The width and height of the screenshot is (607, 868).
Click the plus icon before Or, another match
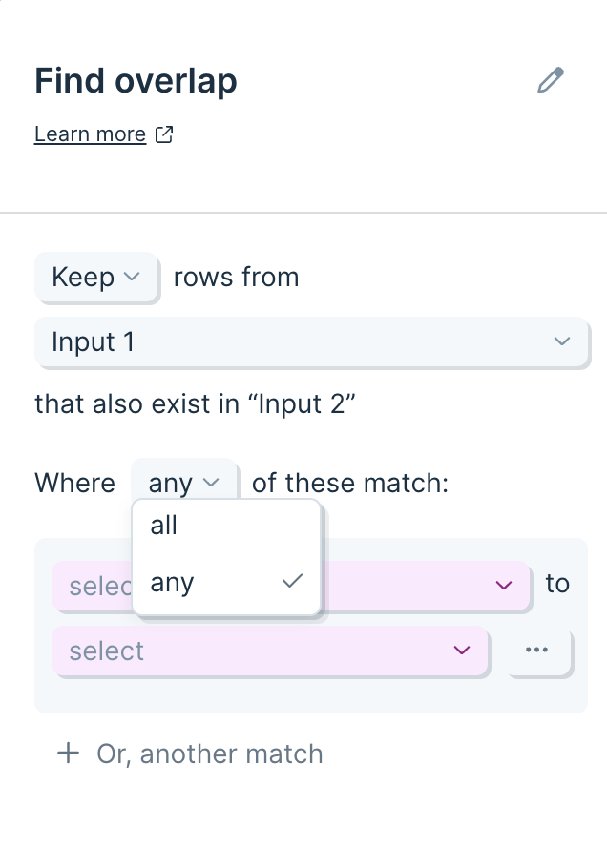tap(68, 753)
